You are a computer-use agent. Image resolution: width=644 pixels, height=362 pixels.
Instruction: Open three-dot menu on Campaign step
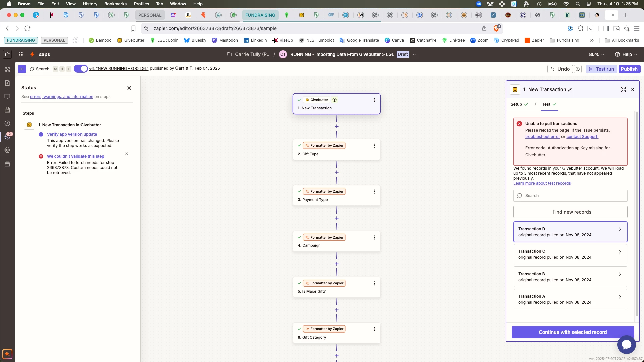coord(374,238)
